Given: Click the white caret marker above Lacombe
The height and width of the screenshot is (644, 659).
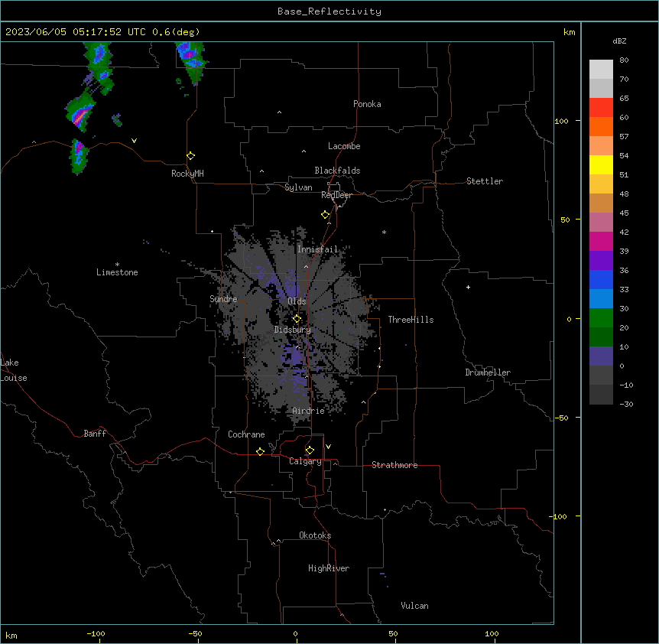Looking at the screenshot, I should [x=304, y=151].
